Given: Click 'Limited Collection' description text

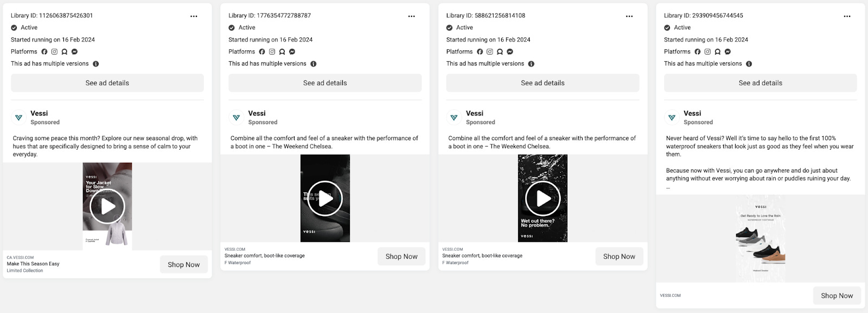Looking at the screenshot, I should (25, 270).
